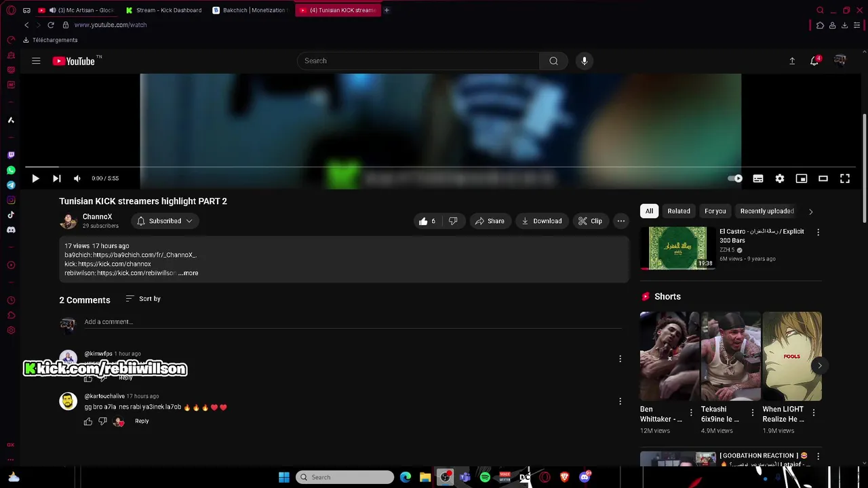The image size is (868, 488).
Task: Open the El Castro Explicit 300 Bars thumbnail
Action: click(677, 248)
